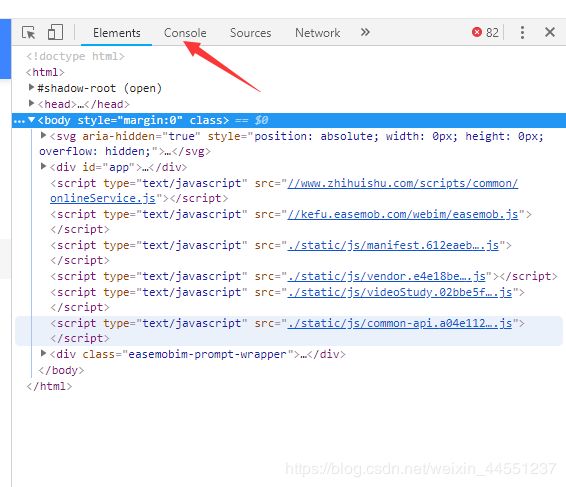Open the vendor.e4e18be js link
Viewport: 566px width, 487px height.
[387, 277]
